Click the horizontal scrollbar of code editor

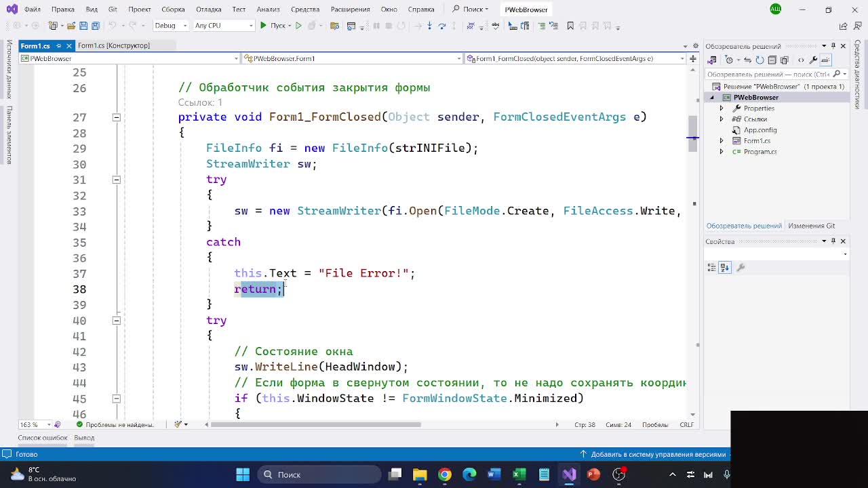[x=316, y=425]
